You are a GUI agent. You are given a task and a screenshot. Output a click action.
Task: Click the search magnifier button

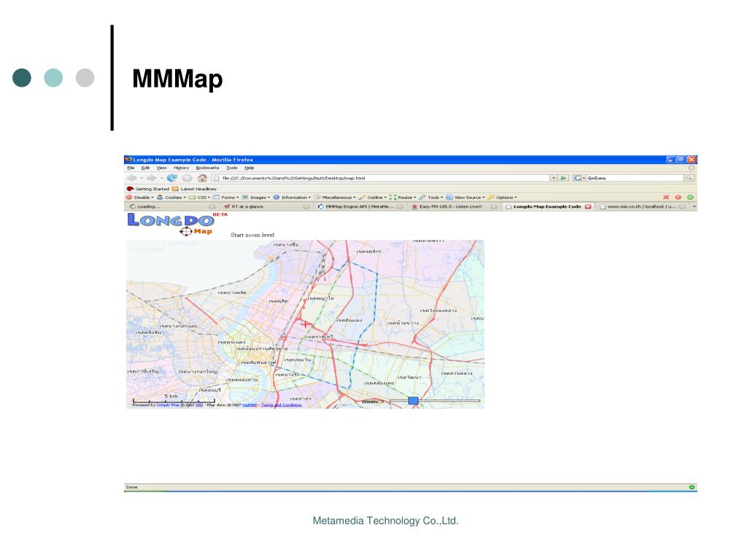click(689, 178)
